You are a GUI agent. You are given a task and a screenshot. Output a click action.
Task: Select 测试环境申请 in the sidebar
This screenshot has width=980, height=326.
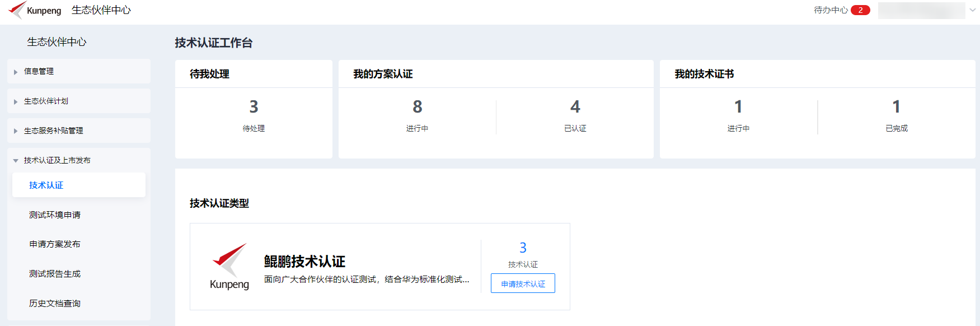click(x=55, y=215)
